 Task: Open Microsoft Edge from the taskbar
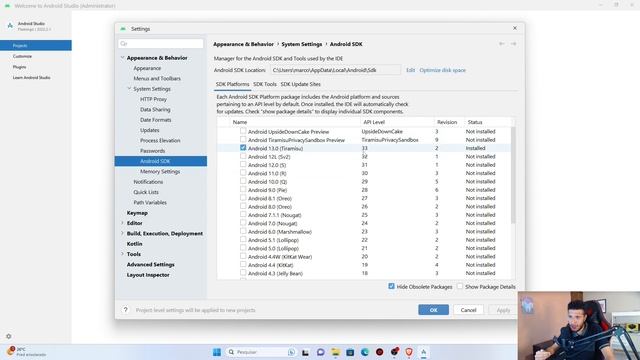pyautogui.click(x=364, y=352)
